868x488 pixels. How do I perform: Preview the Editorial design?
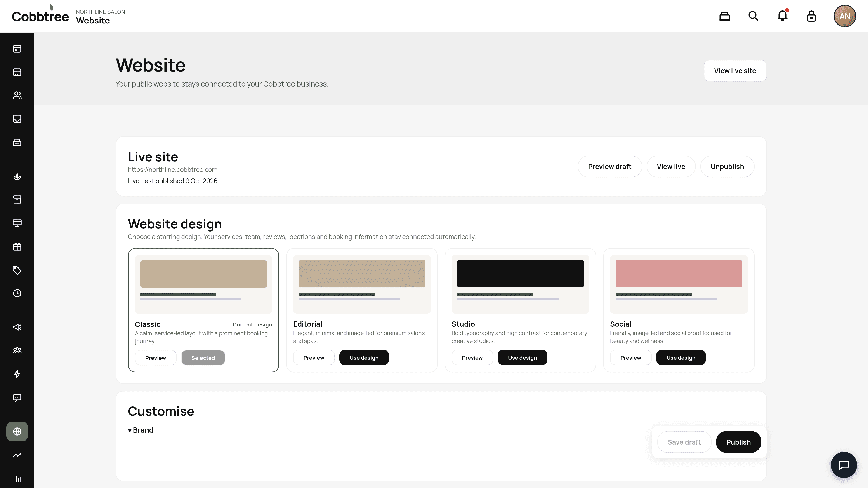coord(314,357)
